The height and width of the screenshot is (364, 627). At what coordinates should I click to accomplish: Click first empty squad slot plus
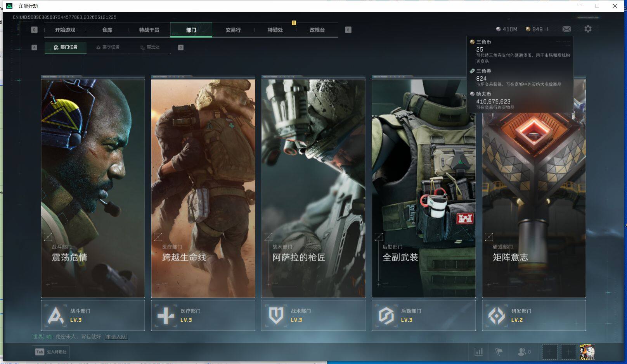(x=549, y=352)
